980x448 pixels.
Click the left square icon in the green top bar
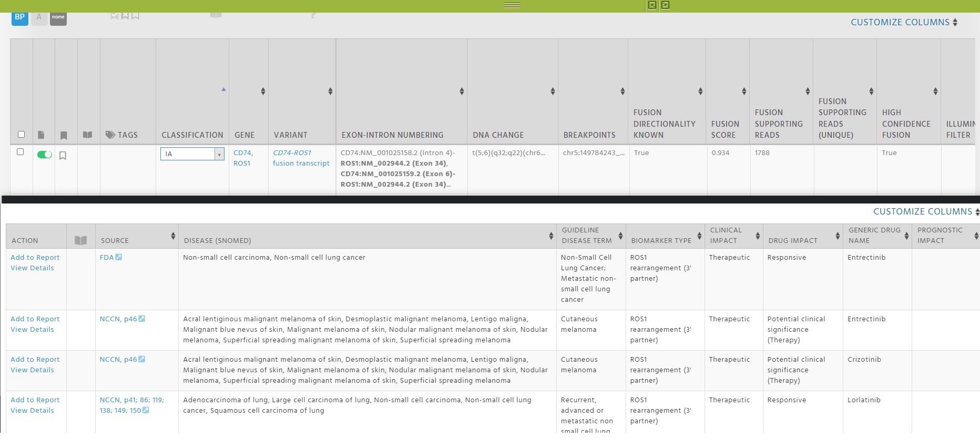coord(652,5)
